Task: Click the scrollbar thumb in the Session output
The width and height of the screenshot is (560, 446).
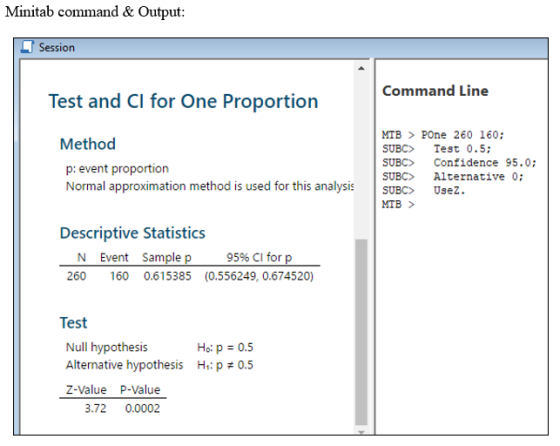Action: (361, 332)
